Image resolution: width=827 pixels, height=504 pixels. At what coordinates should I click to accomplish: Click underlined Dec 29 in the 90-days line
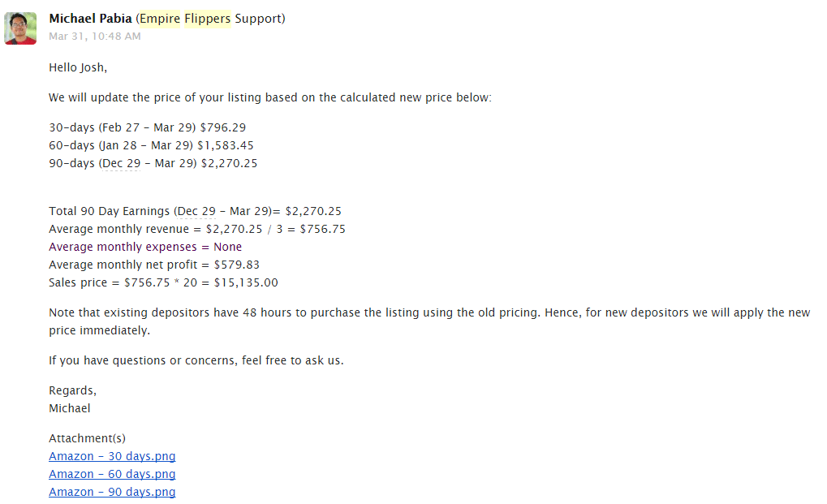[122, 163]
